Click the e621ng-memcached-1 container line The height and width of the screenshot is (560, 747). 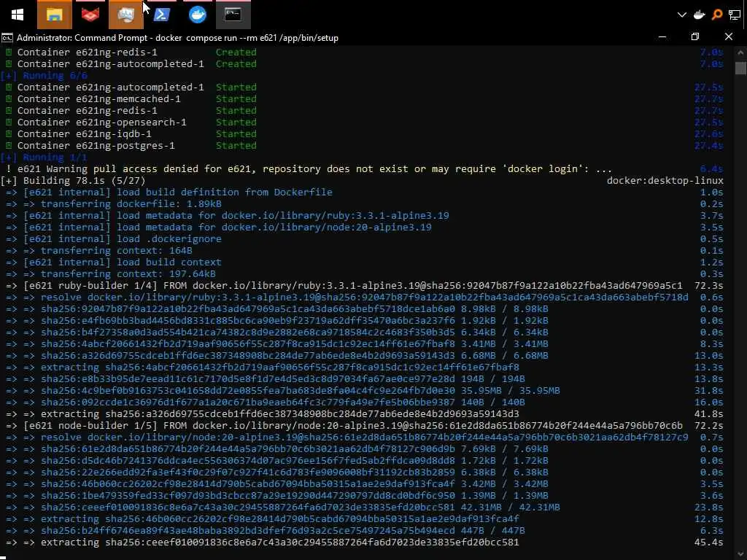point(365,99)
